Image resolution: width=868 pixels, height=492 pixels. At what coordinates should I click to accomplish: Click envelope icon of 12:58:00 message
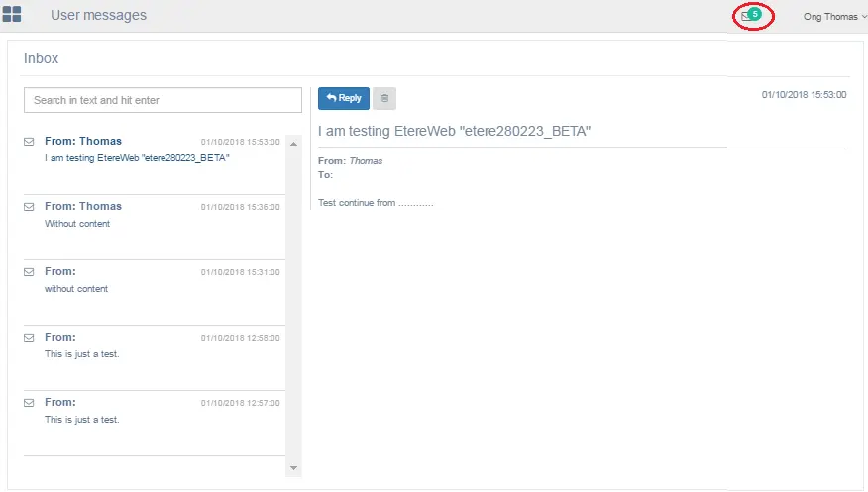(x=29, y=338)
